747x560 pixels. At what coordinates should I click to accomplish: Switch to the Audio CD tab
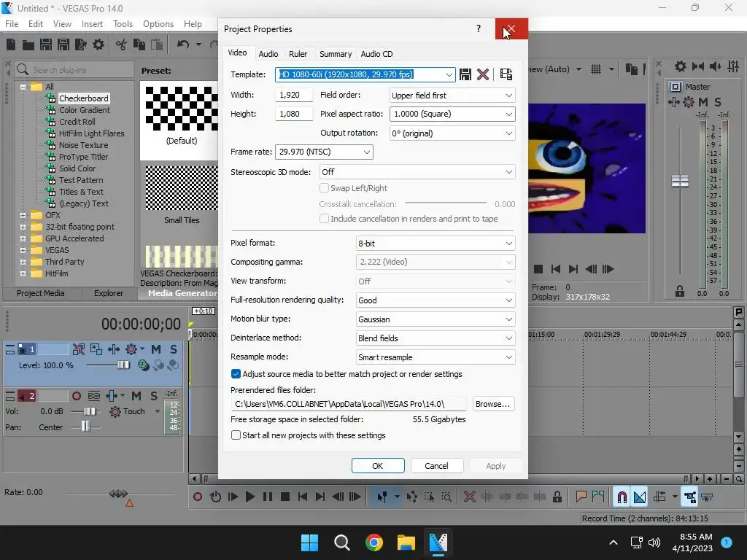point(376,54)
